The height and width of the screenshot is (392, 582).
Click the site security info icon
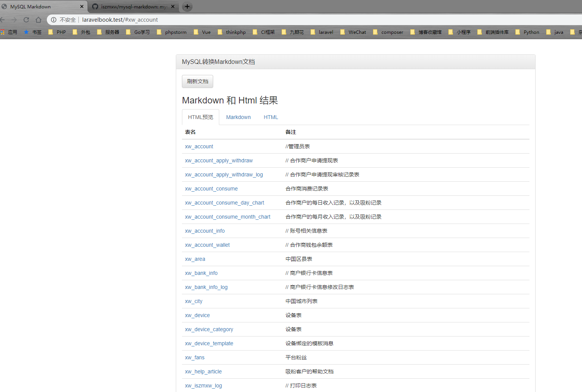[x=54, y=20]
